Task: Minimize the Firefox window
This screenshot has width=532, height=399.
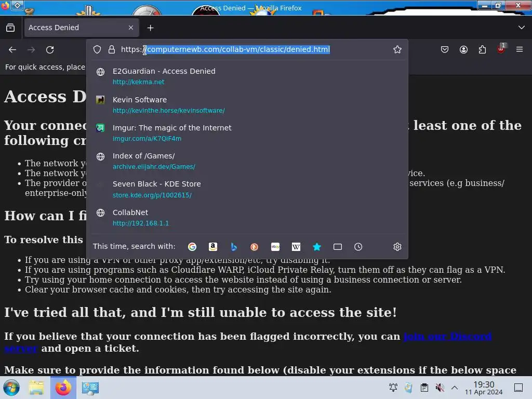Action: click(x=485, y=5)
